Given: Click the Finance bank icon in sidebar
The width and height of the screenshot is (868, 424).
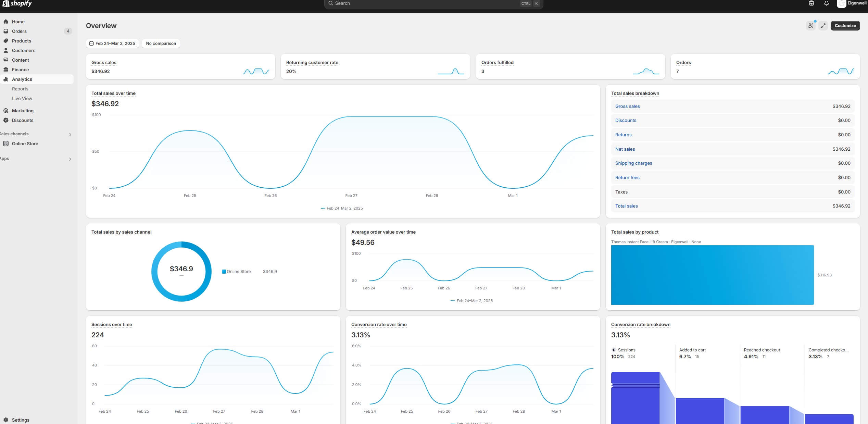Looking at the screenshot, I should (x=6, y=70).
